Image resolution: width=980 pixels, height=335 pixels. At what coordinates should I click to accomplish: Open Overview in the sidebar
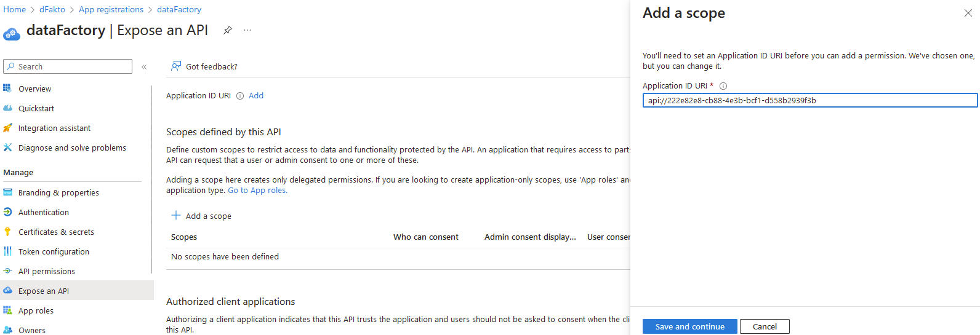point(34,89)
